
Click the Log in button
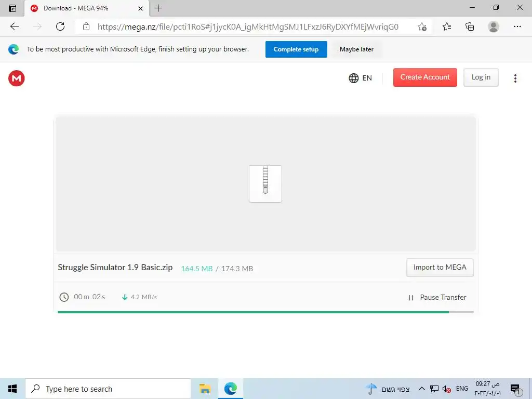coord(481,77)
